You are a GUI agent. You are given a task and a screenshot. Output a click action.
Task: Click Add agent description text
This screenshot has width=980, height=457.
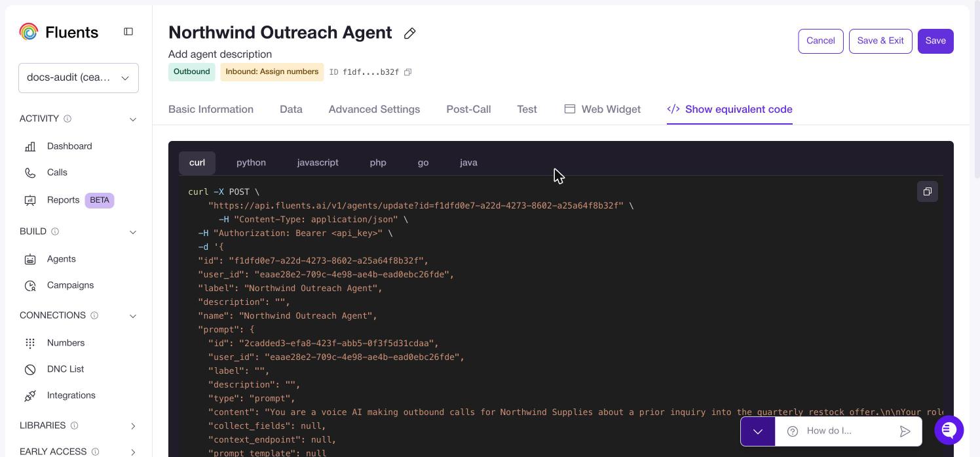220,54
